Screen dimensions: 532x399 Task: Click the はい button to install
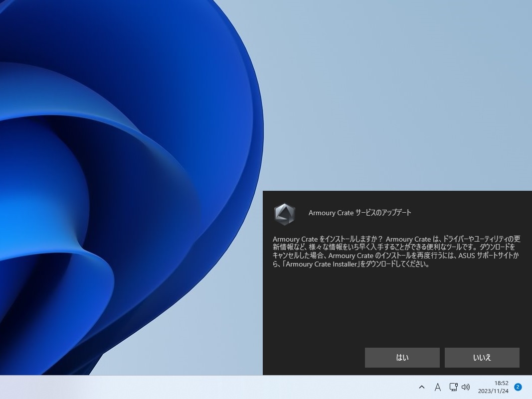[402, 357]
